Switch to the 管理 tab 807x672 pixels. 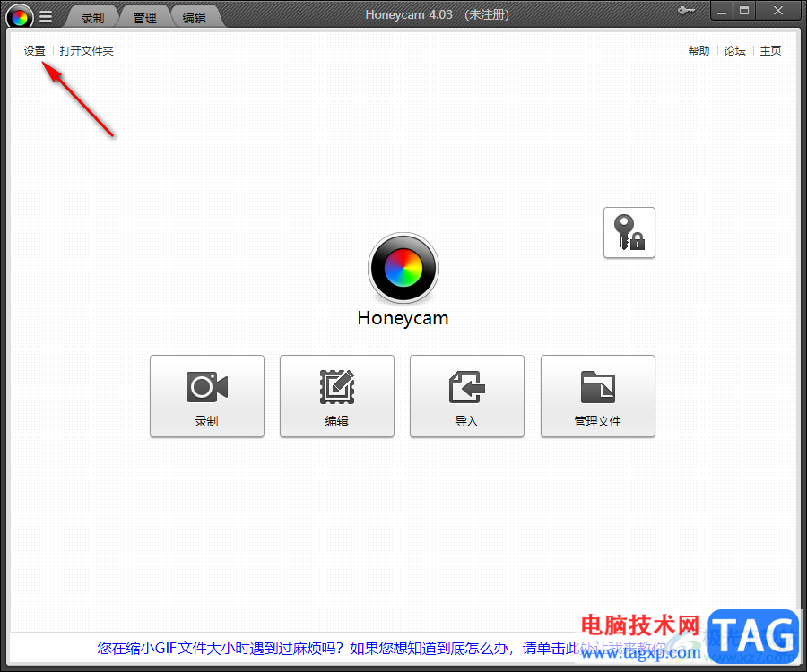tap(144, 18)
